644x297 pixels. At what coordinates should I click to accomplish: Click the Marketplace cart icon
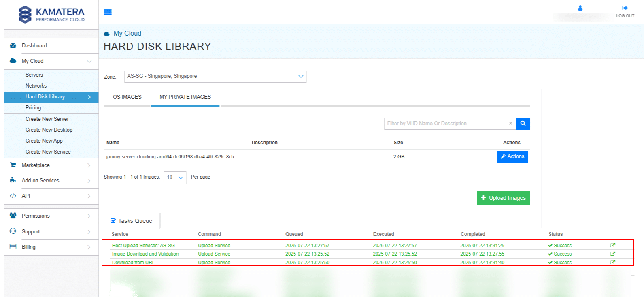coord(13,165)
